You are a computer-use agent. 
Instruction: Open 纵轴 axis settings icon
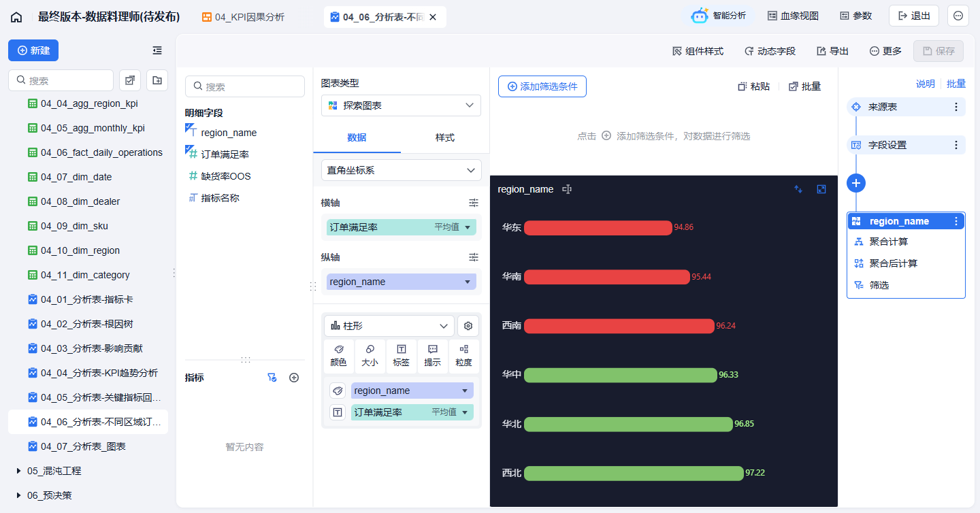point(474,257)
